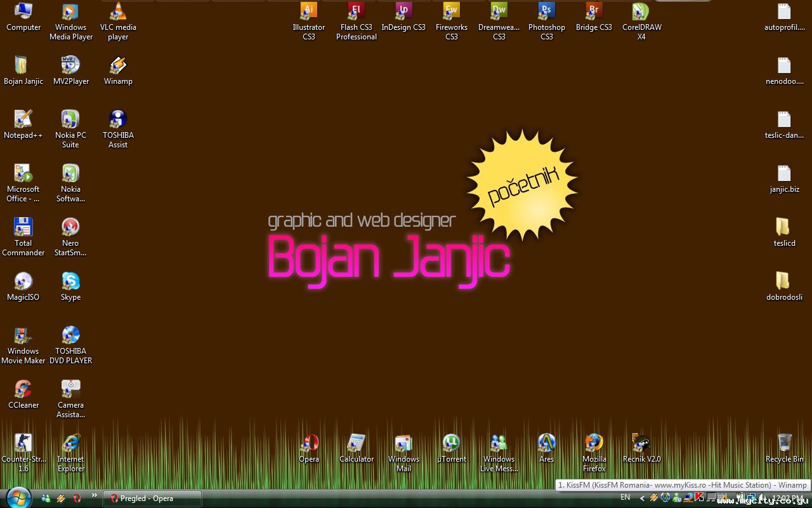Image resolution: width=812 pixels, height=508 pixels.
Task: Select the MagicISO desktop icon
Action: [x=23, y=286]
